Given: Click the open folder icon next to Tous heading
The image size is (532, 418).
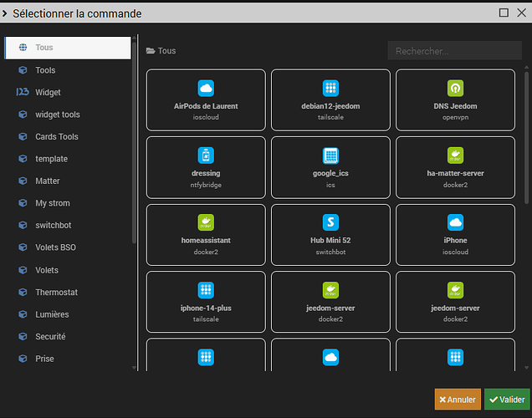Looking at the screenshot, I should (151, 51).
